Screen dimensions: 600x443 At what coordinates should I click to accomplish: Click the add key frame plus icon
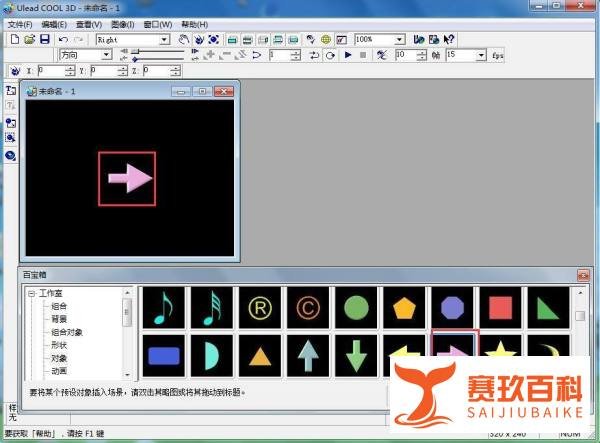pos(210,55)
